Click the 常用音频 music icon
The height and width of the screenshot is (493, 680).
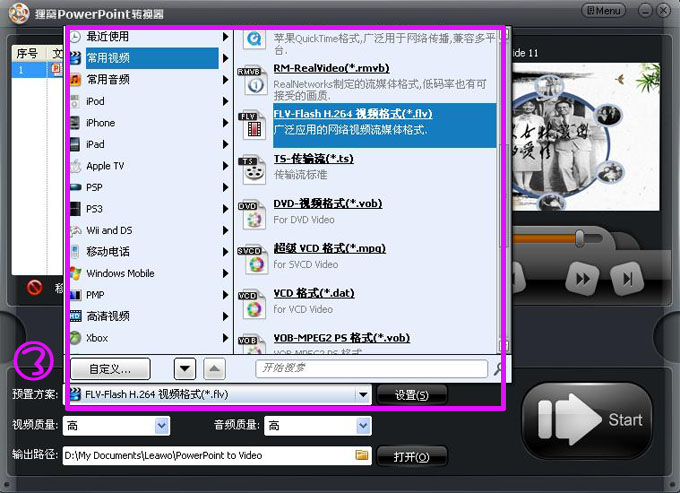[75, 79]
